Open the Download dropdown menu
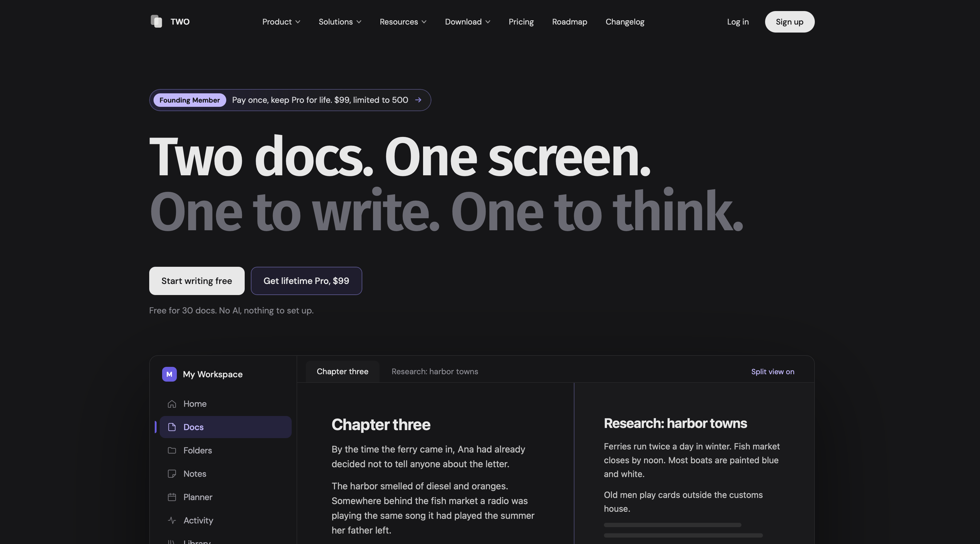The image size is (980, 544). click(468, 22)
